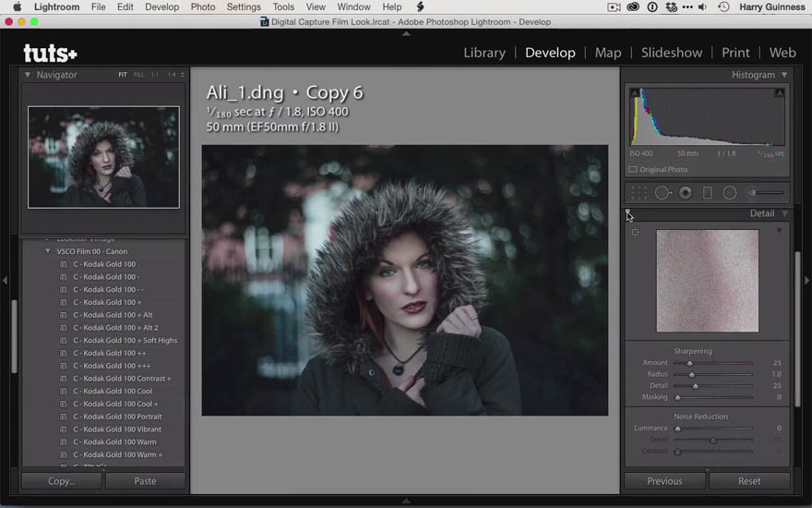
Task: Open the Settings menu
Action: click(244, 6)
